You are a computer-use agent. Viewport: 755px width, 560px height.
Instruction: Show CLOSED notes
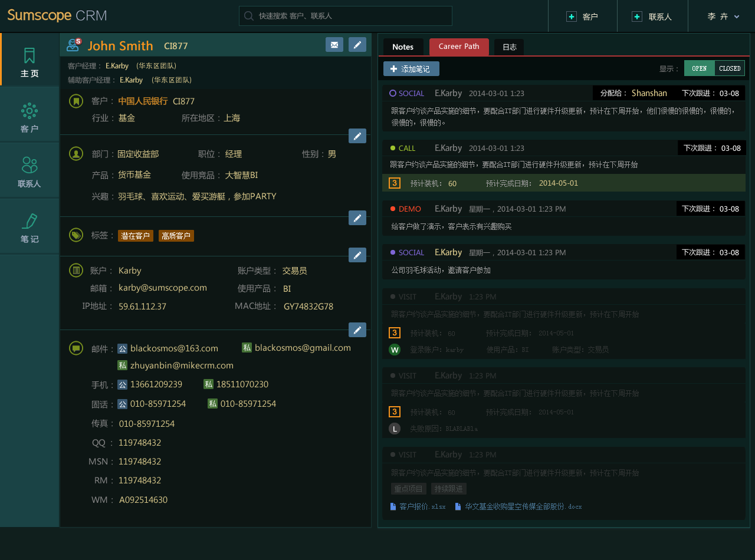coord(730,68)
